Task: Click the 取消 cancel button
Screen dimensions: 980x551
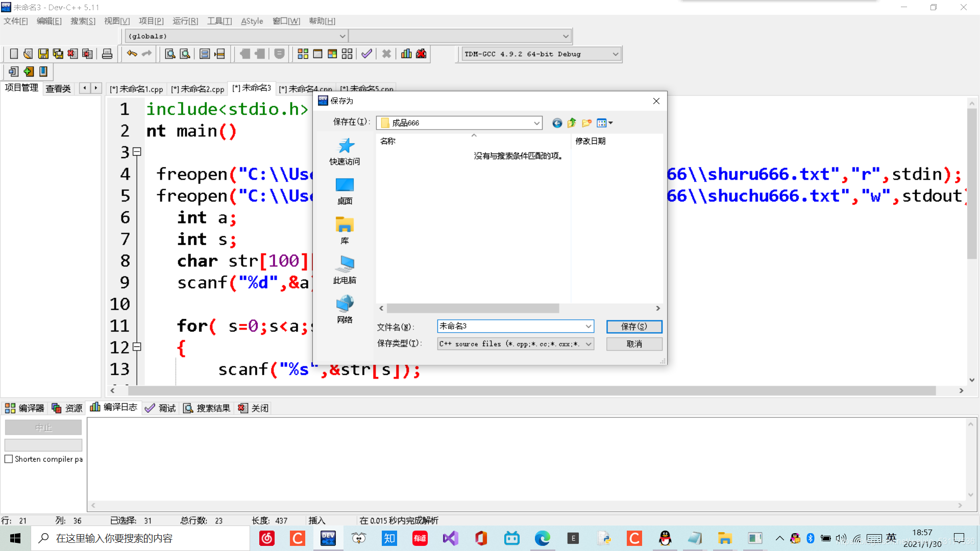Action: [x=634, y=344]
